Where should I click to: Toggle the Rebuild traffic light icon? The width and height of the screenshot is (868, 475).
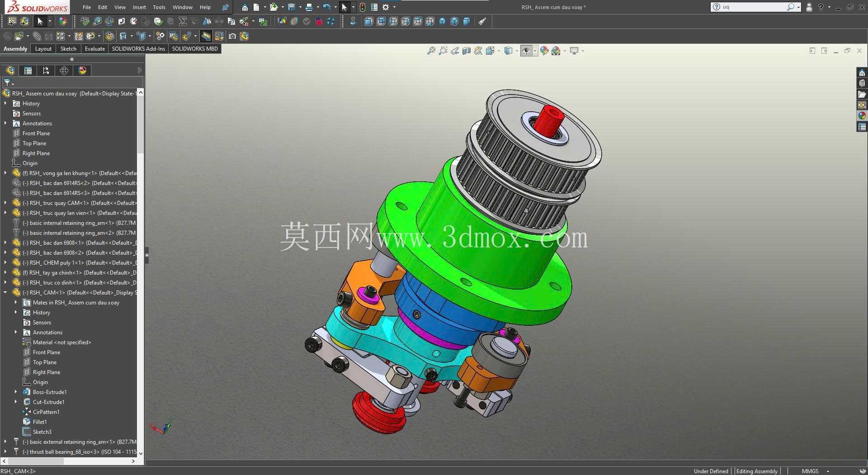coord(363,7)
